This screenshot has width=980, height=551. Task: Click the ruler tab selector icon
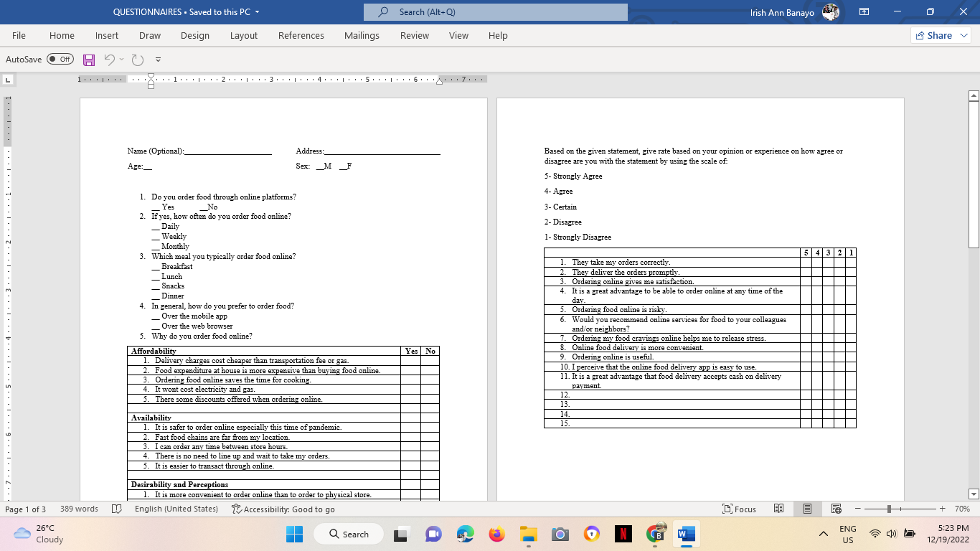click(x=8, y=79)
